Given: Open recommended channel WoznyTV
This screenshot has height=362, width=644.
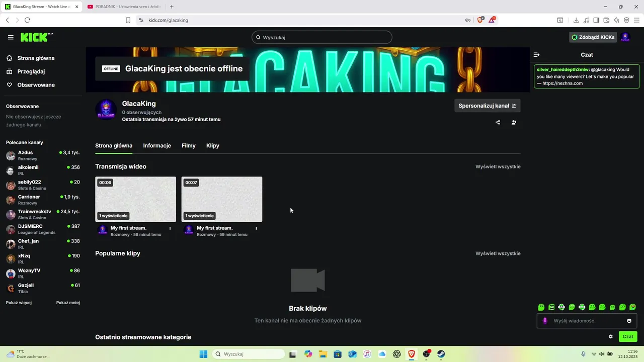Looking at the screenshot, I should (43, 274).
